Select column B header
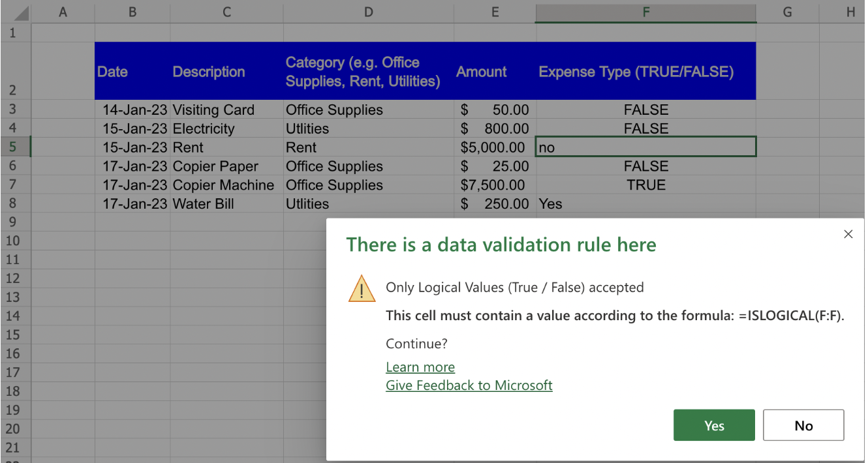Viewport: 868px width, 463px height. click(132, 12)
